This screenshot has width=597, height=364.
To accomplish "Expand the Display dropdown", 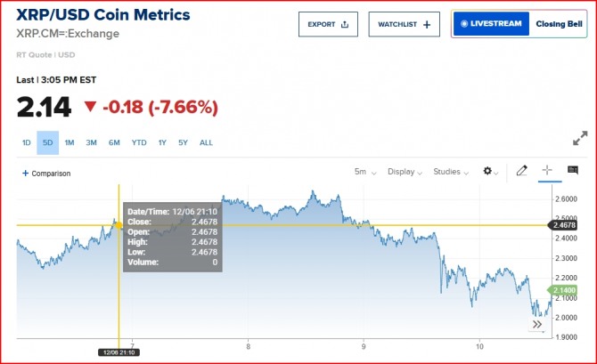I will (405, 172).
